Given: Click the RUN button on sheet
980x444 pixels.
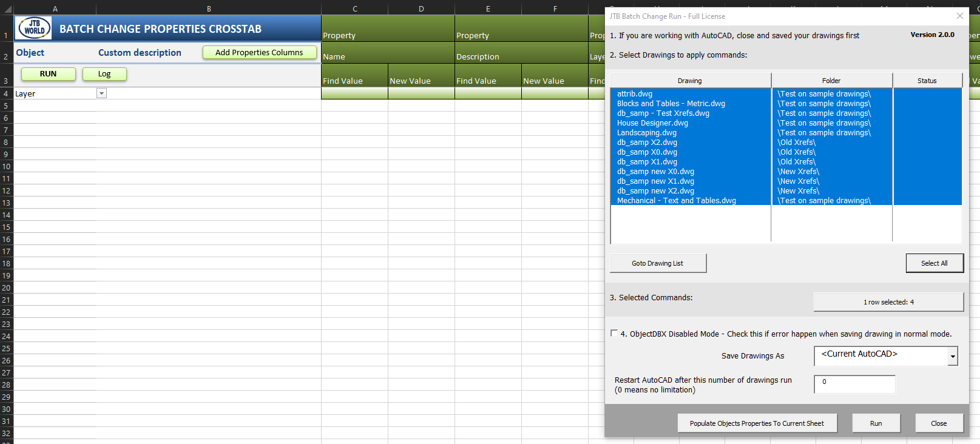Looking at the screenshot, I should tap(49, 74).
